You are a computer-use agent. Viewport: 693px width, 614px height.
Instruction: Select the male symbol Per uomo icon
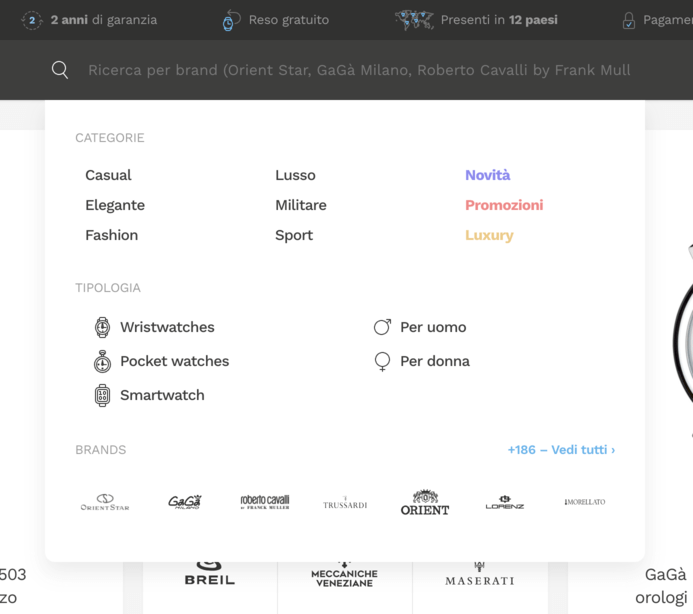tap(382, 327)
